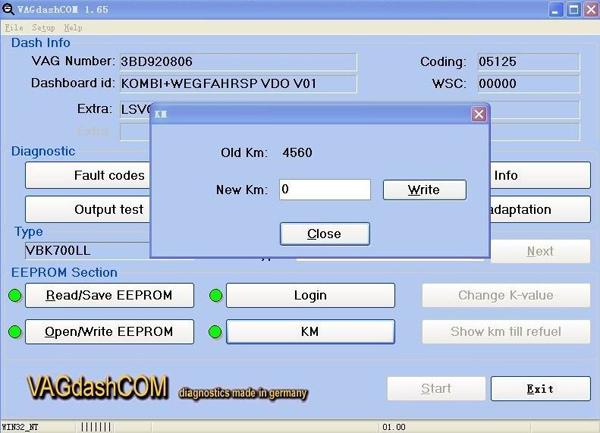The width and height of the screenshot is (600, 433).
Task: Click the VAGdashCOM magnifier icon in title bar
Action: click(x=9, y=9)
